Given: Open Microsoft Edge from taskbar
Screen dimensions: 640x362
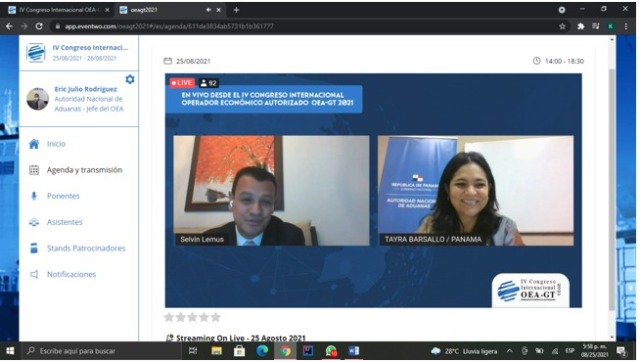Looking at the screenshot, I should tap(262, 351).
